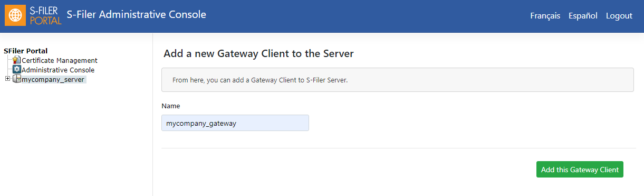Screen dimensions: 644x196
Task: Click the Add a new Gateway Client heading
Action: [x=258, y=53]
